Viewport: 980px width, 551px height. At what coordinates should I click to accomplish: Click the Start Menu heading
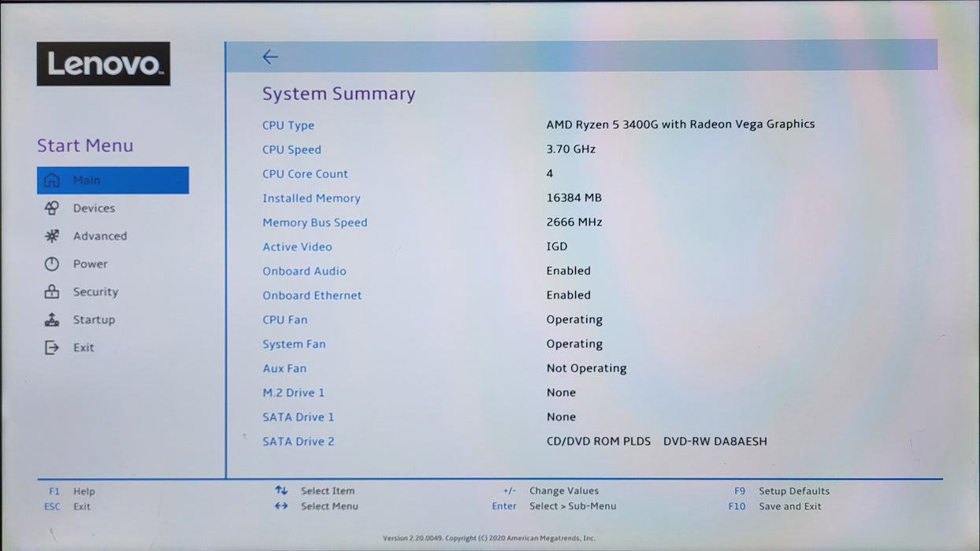click(x=85, y=146)
